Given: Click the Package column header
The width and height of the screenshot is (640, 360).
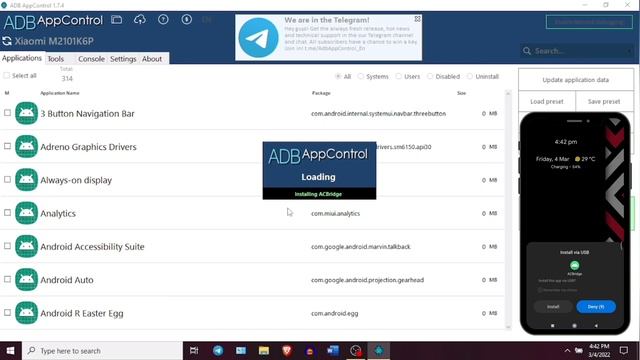Looking at the screenshot, I should click(321, 93).
